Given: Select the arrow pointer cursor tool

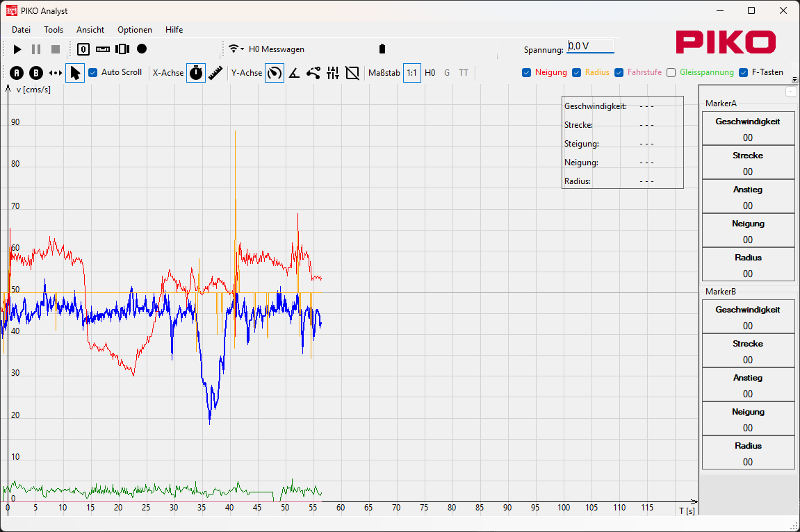Looking at the screenshot, I should tap(75, 73).
